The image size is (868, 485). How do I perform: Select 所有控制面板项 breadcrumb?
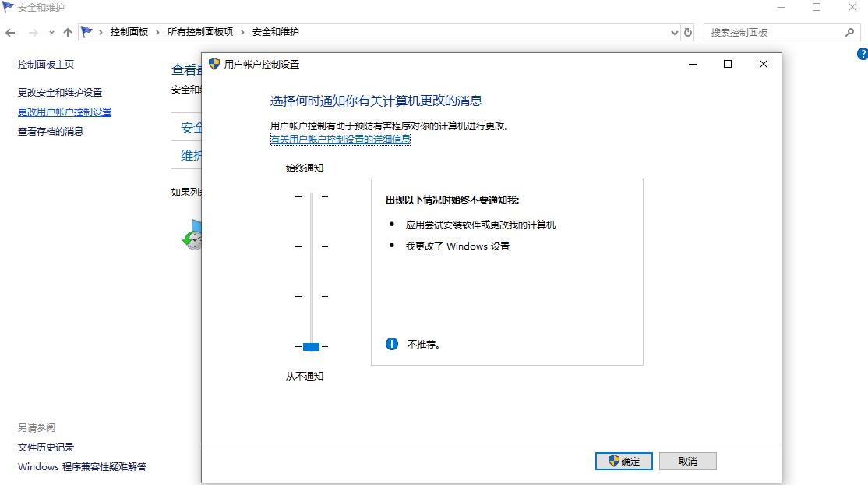tap(199, 32)
